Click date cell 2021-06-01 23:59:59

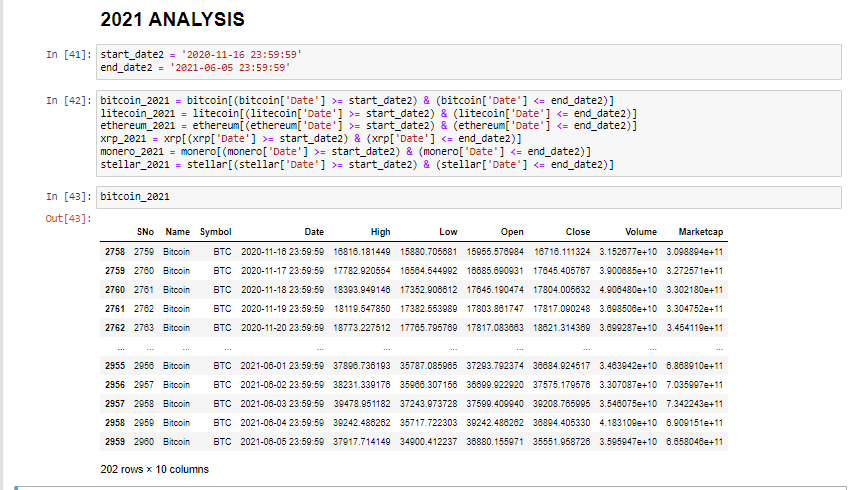click(x=282, y=366)
